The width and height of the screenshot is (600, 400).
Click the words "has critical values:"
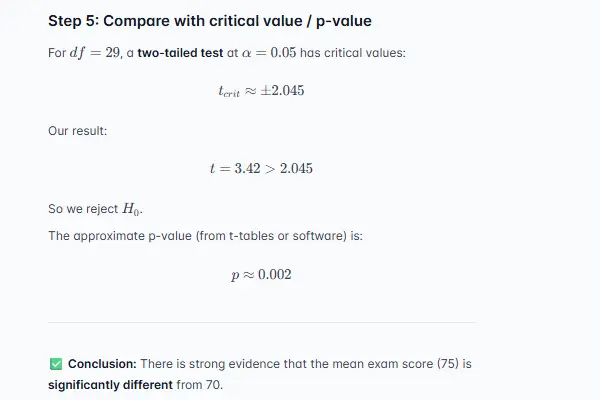coord(353,53)
